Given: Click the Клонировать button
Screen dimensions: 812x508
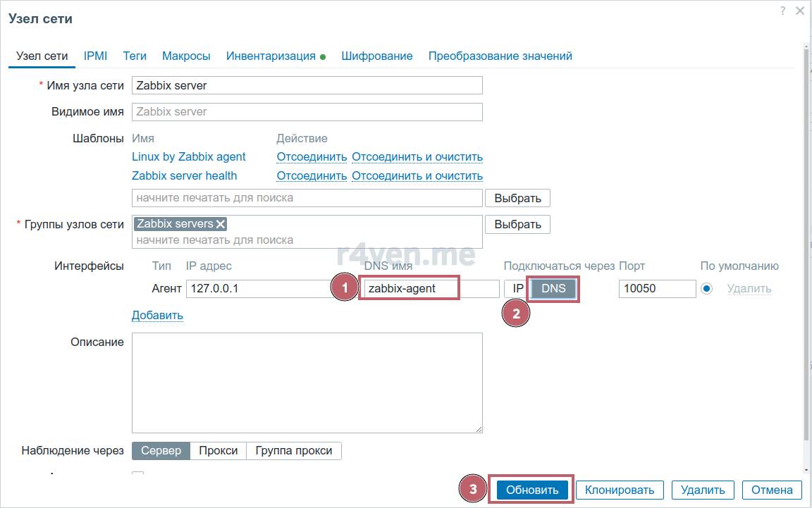Looking at the screenshot, I should [x=620, y=490].
